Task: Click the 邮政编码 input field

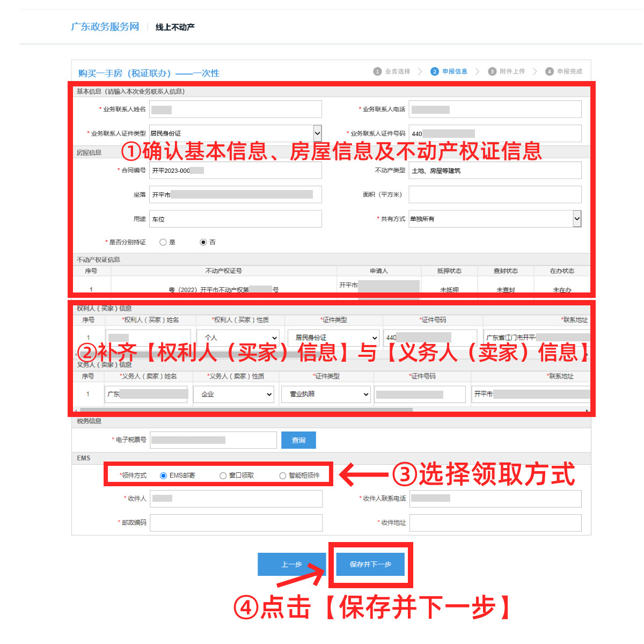Action: point(236,523)
